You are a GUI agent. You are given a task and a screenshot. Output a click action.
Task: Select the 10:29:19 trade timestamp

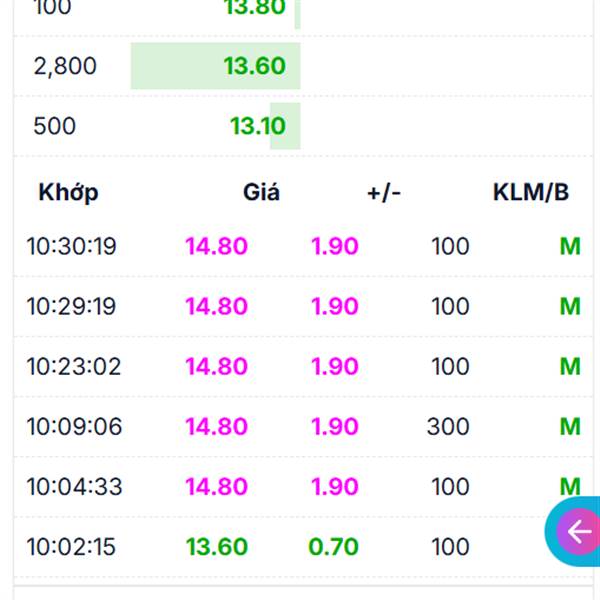pyautogui.click(x=74, y=306)
